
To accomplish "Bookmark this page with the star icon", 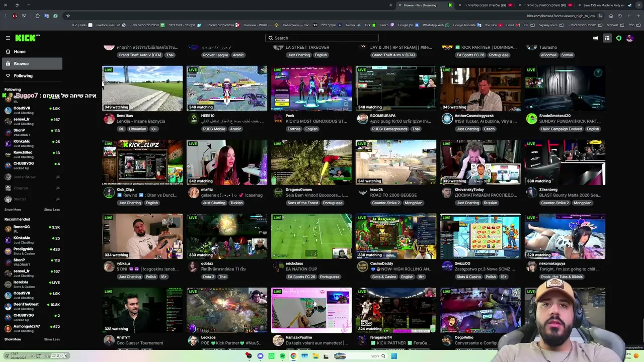I will point(68,16).
